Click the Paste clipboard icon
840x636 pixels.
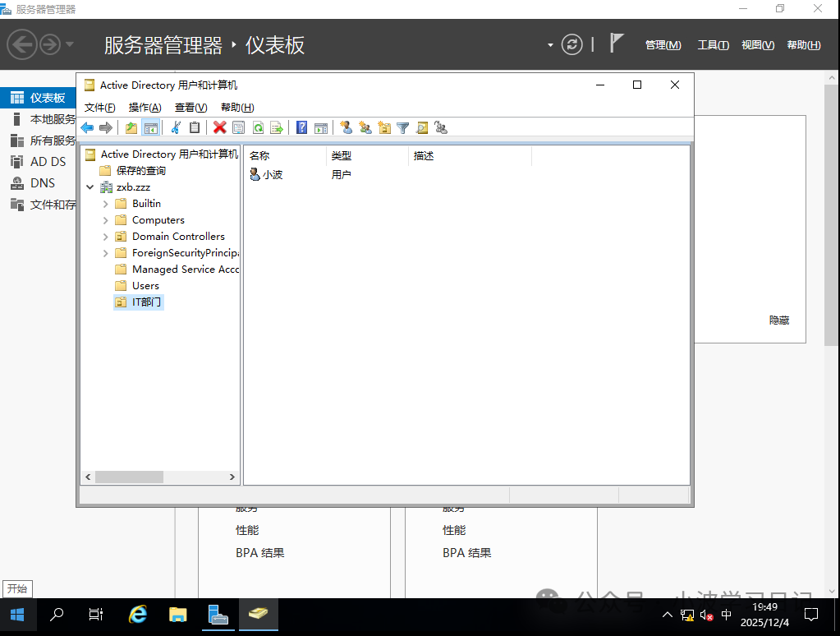click(195, 127)
